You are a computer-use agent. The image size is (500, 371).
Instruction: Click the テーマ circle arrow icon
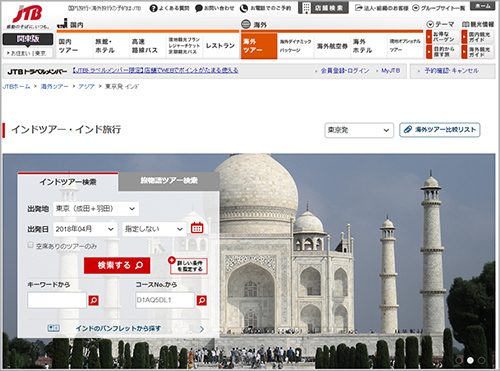[x=430, y=24]
